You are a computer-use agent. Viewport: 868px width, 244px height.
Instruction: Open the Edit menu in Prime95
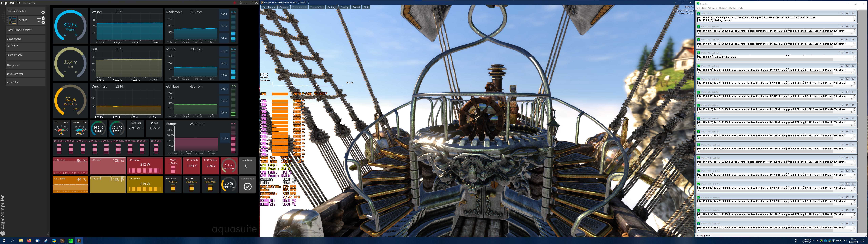point(704,8)
